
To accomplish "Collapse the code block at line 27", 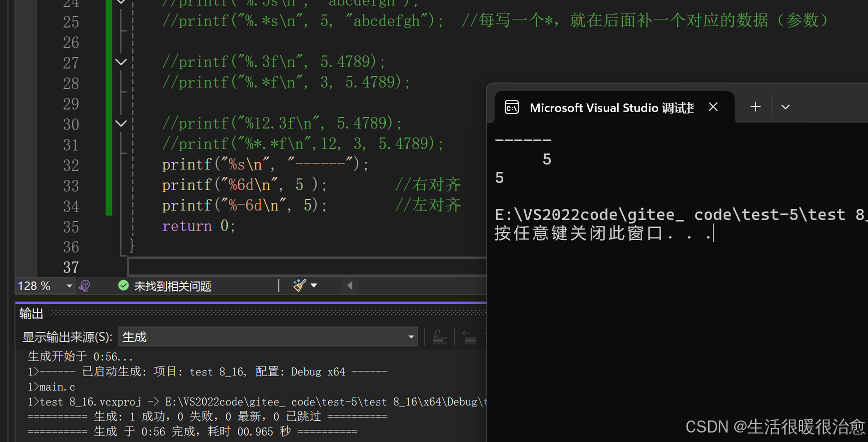I will coord(121,62).
